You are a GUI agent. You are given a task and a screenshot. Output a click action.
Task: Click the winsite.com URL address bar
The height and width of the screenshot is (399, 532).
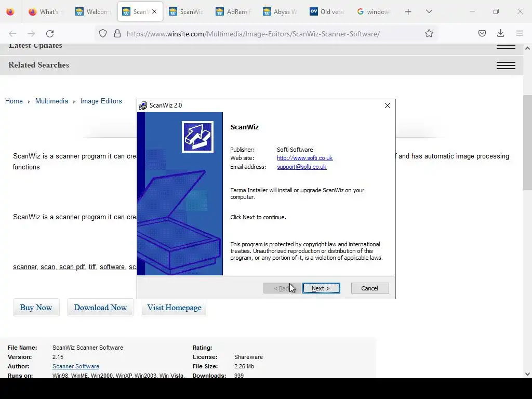click(253, 34)
